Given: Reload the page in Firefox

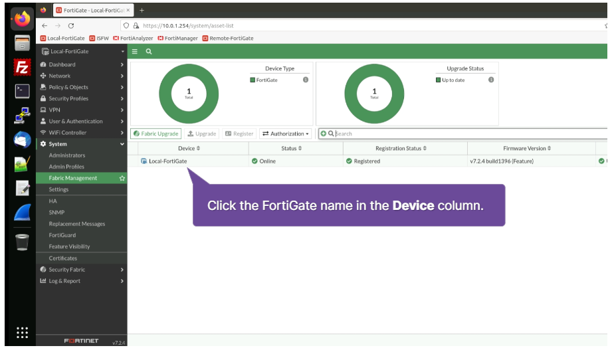Looking at the screenshot, I should click(x=71, y=26).
